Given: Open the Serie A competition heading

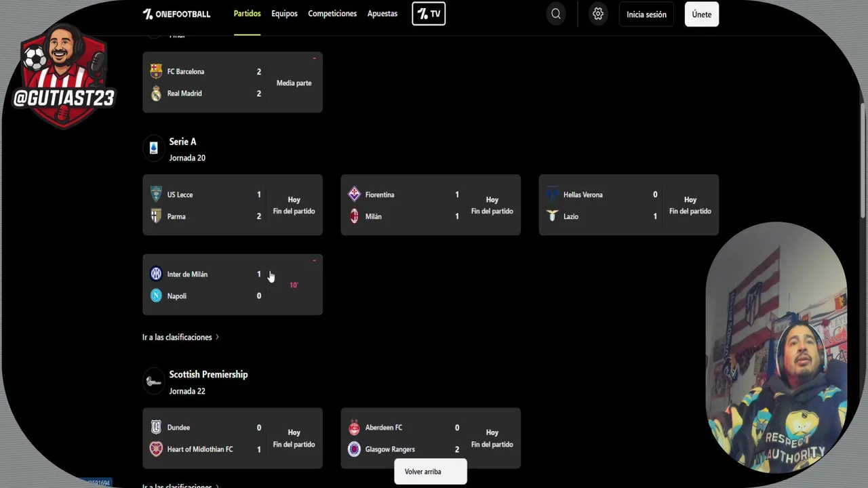Looking at the screenshot, I should click(x=182, y=142).
